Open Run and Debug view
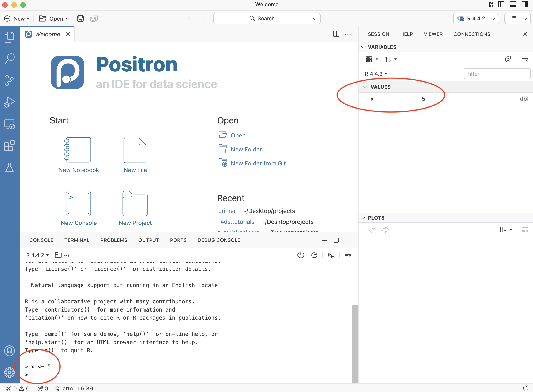Image resolution: width=533 pixels, height=392 pixels. pyautogui.click(x=10, y=102)
